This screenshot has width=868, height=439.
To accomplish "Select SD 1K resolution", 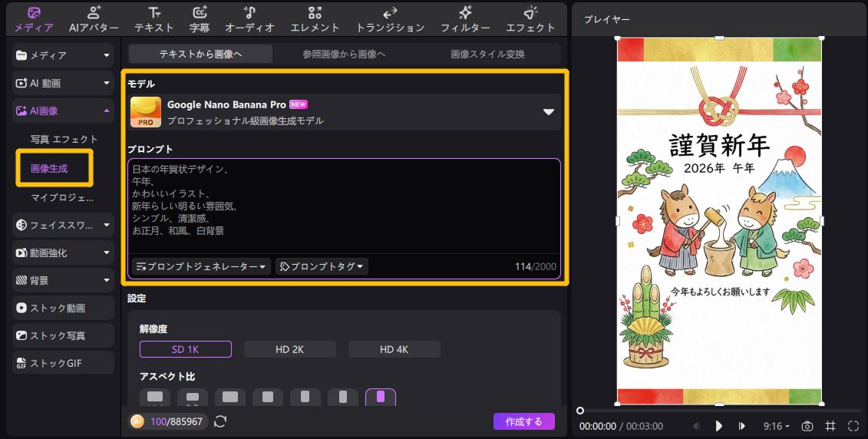I will 186,349.
